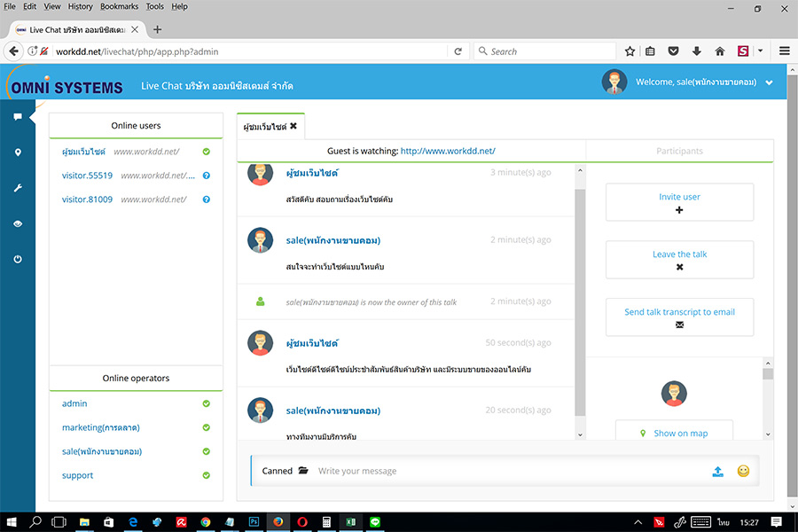Open LINE app from the taskbar
Screen dimensions: 798x532
[375, 522]
